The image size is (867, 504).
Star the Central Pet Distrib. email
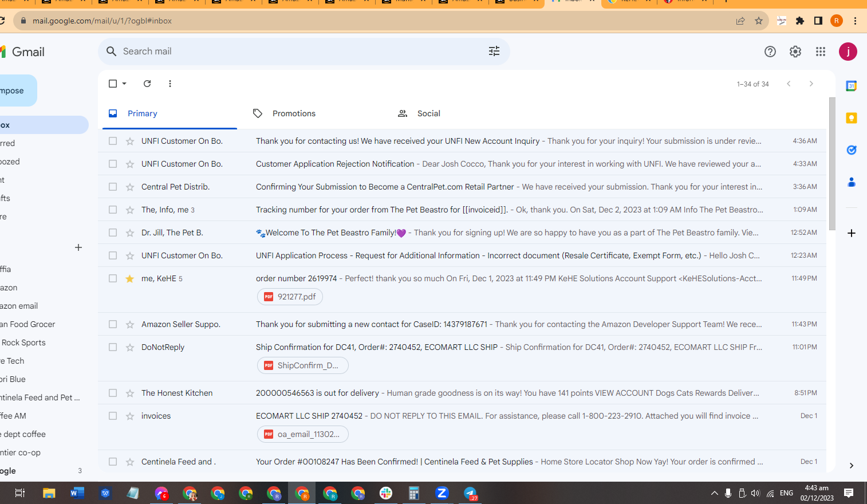click(x=130, y=187)
